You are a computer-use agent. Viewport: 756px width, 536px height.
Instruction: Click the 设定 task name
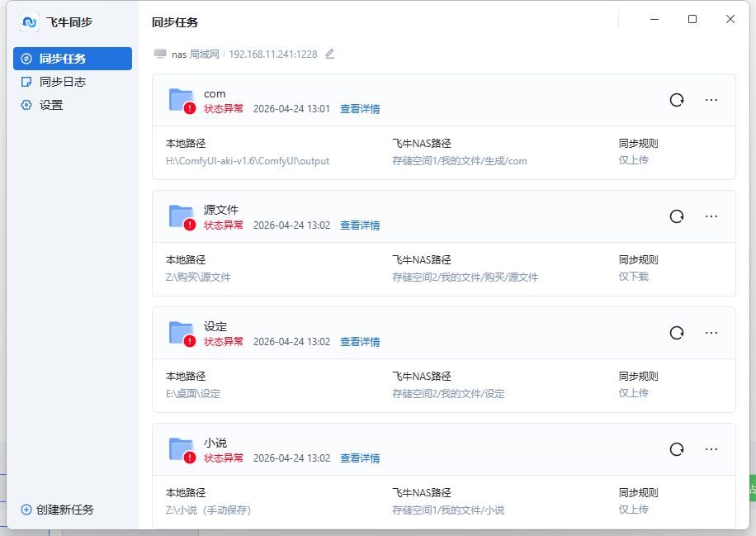click(215, 326)
